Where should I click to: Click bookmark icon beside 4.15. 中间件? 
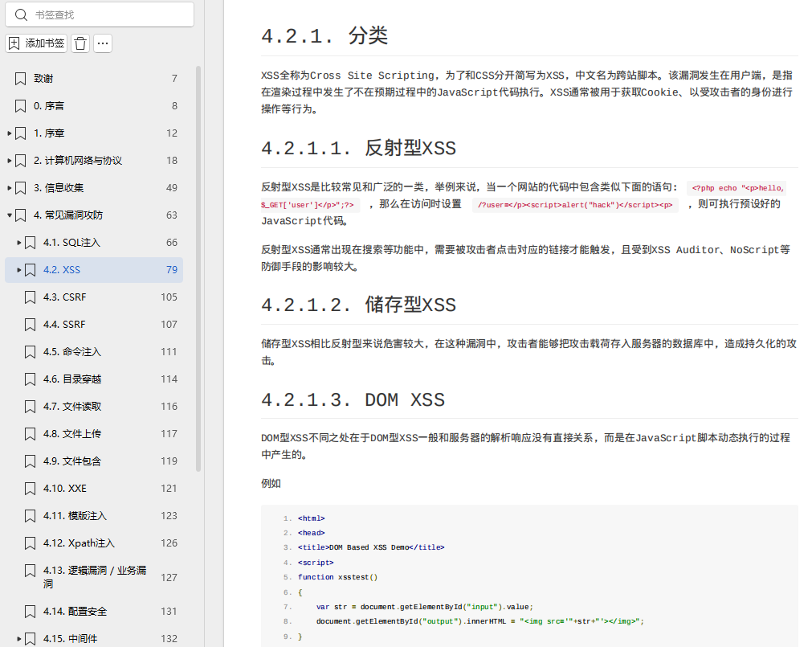pyautogui.click(x=30, y=639)
